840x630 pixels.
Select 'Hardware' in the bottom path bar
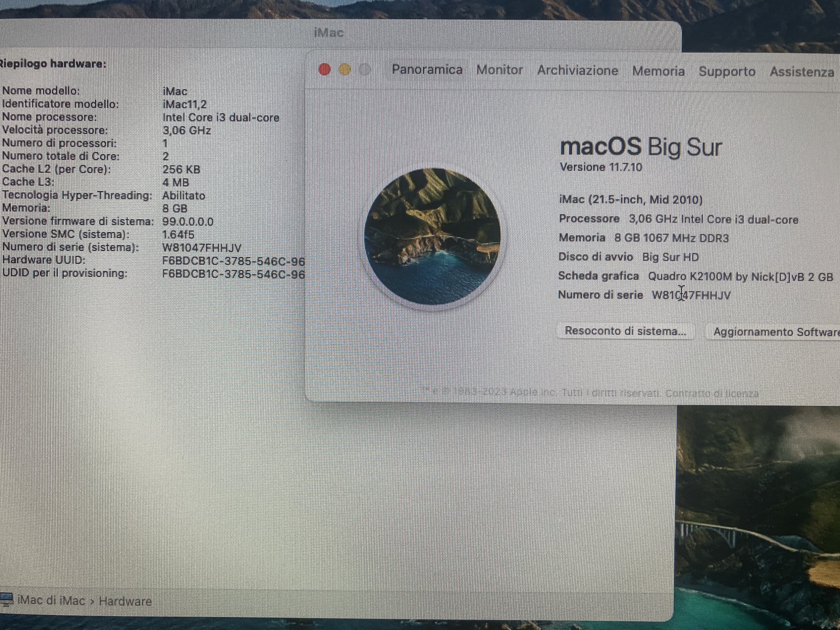(x=125, y=601)
